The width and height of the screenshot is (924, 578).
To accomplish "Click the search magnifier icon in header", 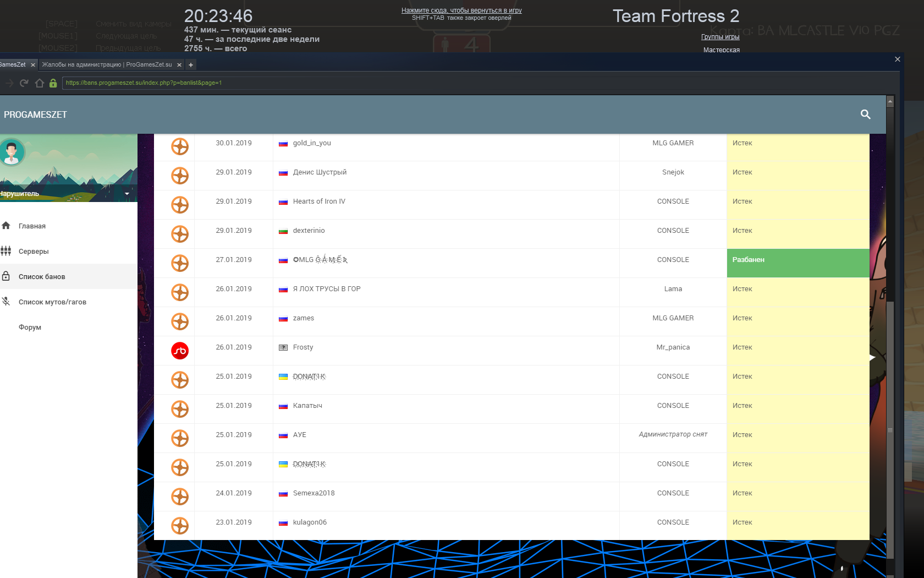I will pyautogui.click(x=865, y=114).
